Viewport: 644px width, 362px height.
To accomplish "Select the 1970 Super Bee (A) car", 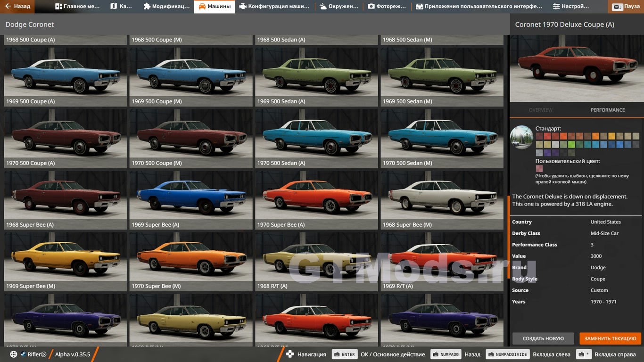I will pos(316,201).
